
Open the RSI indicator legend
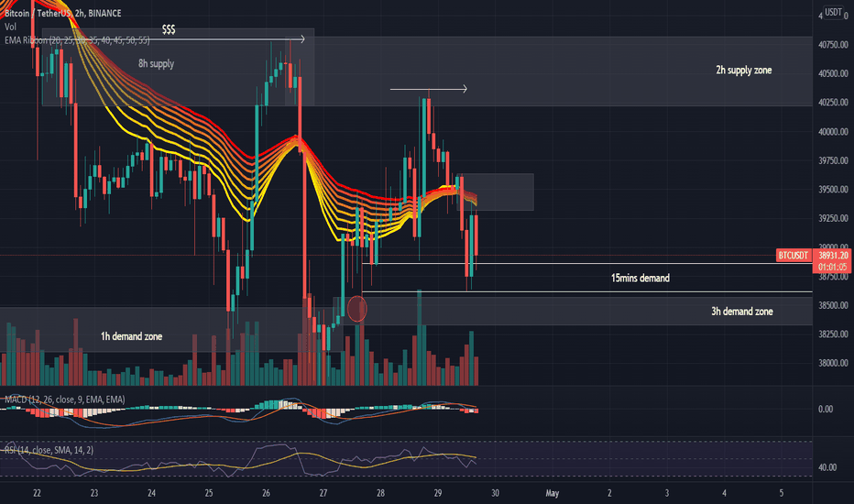click(49, 450)
